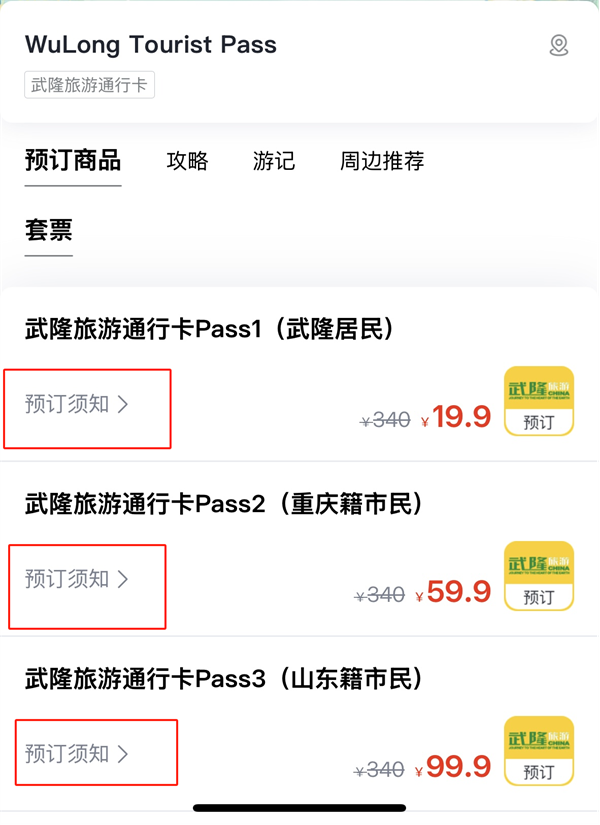This screenshot has height=825, width=600.
Task: Expand 预订须知 for Pass1 武隆居民
Action: click(78, 405)
